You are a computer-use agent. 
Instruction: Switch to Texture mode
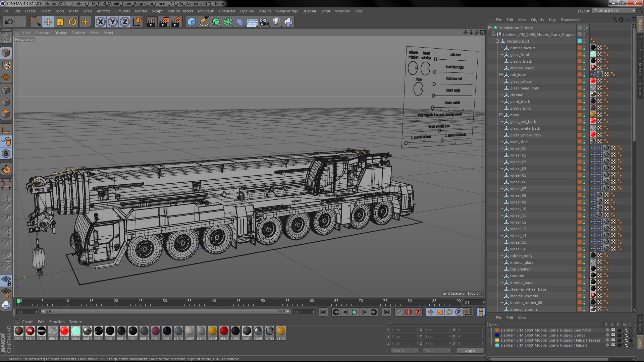coord(6,65)
